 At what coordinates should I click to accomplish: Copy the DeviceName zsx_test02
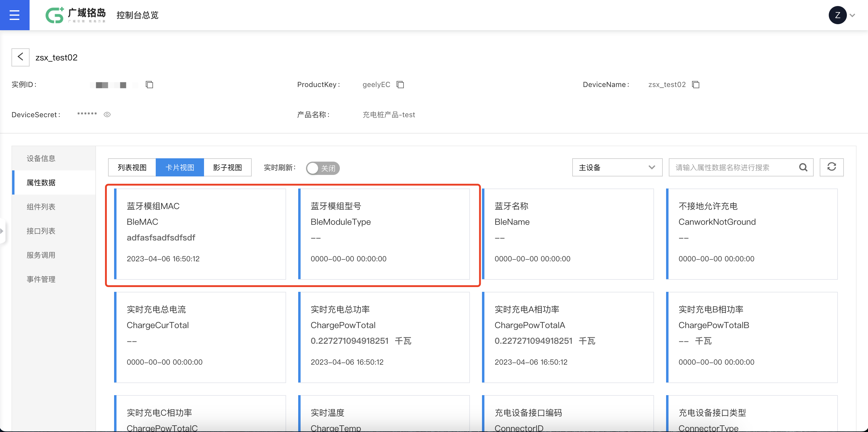(x=695, y=85)
